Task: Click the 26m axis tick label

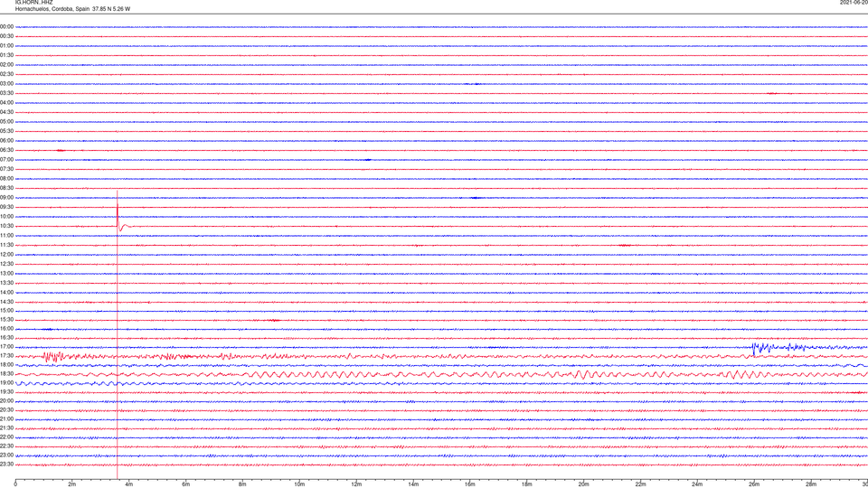Action: click(x=754, y=484)
